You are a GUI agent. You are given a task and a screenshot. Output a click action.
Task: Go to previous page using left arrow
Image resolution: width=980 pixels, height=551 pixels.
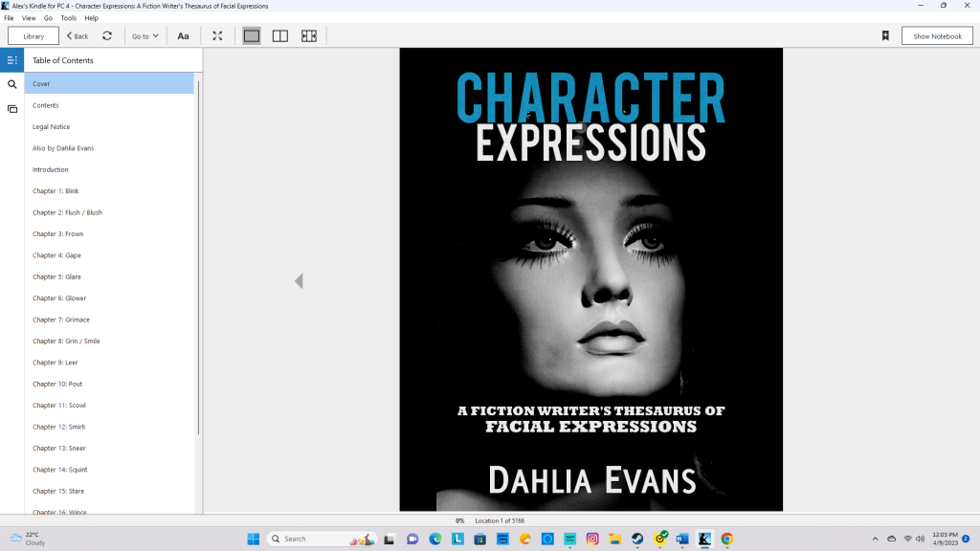click(x=299, y=281)
